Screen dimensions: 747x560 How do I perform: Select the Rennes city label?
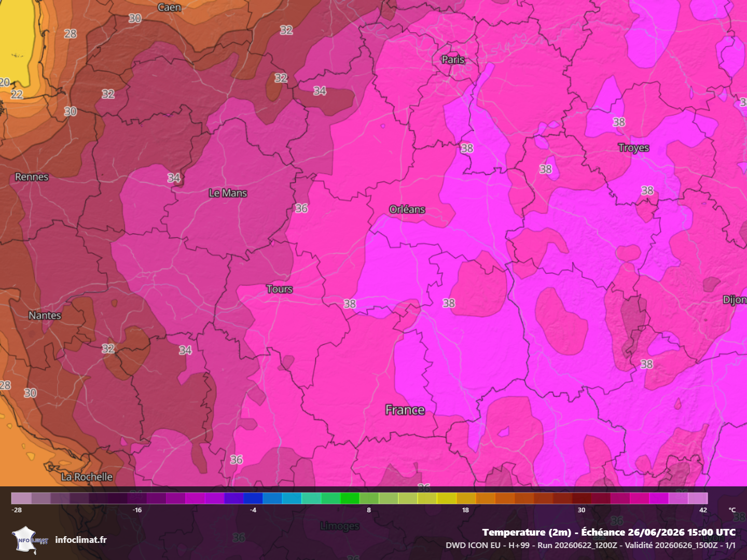32,177
